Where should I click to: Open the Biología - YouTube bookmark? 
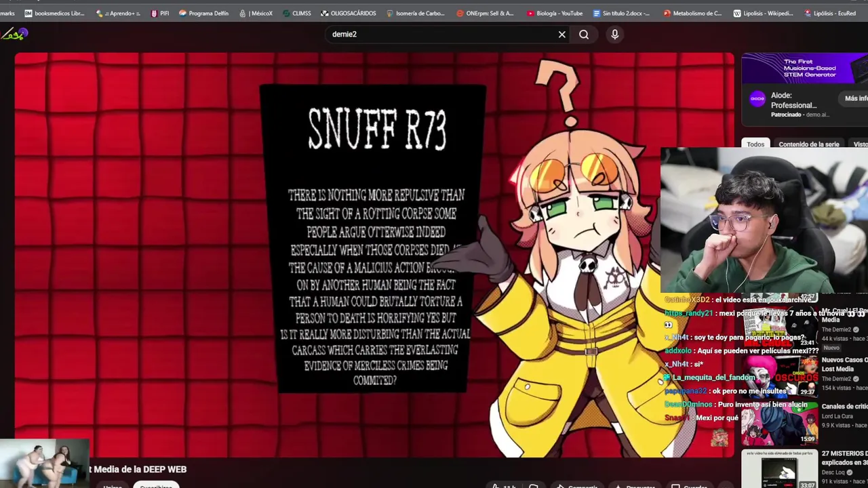[554, 13]
